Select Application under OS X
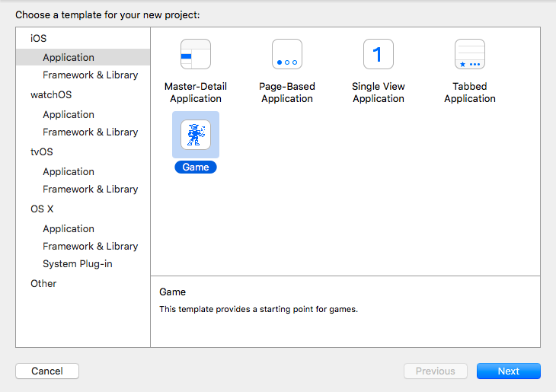Screen dimensions: 556x392 point(69,228)
